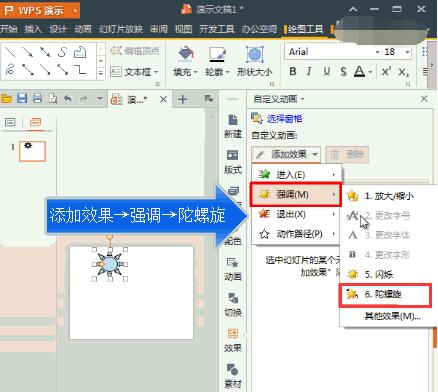Expand the shapes gallery more arrow
This screenshot has height=392, width=438.
pos(100,72)
